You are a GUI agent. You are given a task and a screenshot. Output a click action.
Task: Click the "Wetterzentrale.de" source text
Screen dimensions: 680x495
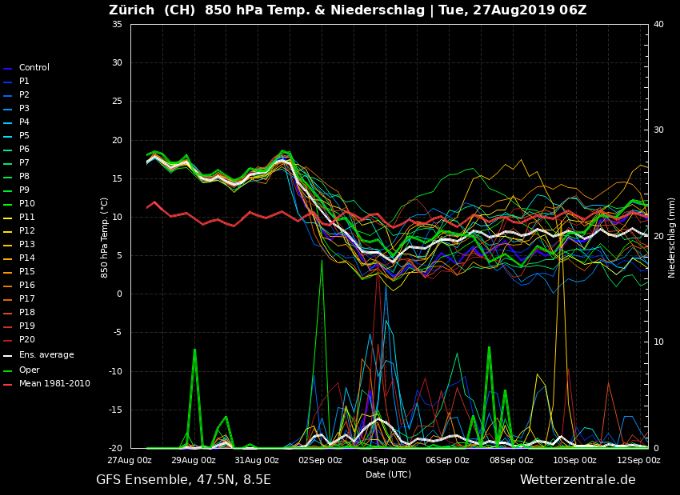tap(578, 480)
